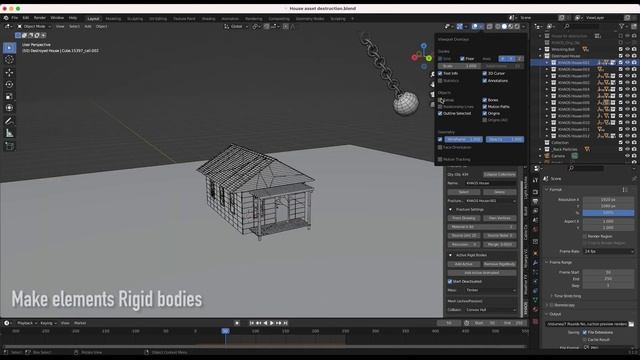The width and height of the screenshot is (640, 360).
Task: Open the Render menu
Action: pyautogui.click(x=40, y=18)
